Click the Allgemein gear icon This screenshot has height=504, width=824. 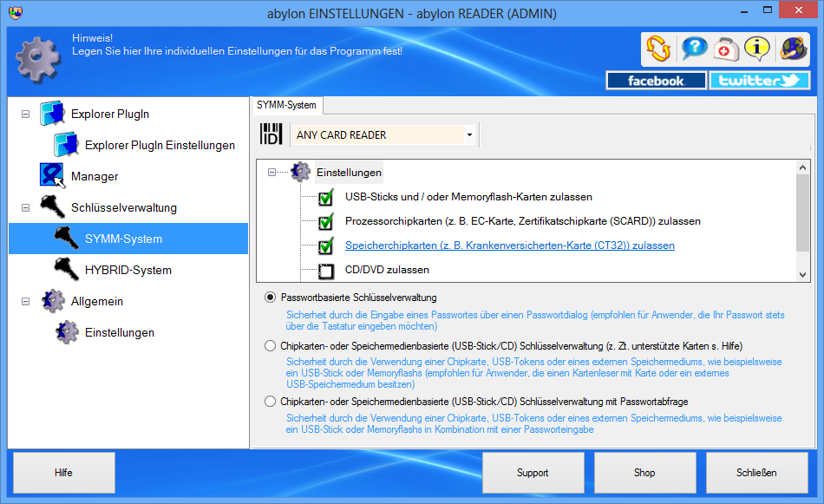click(53, 301)
